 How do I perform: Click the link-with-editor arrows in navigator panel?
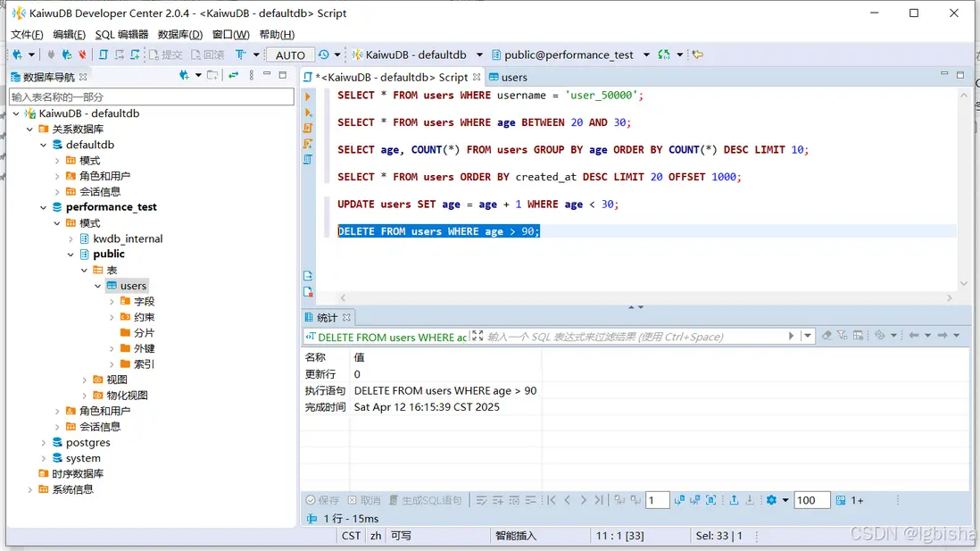(234, 76)
